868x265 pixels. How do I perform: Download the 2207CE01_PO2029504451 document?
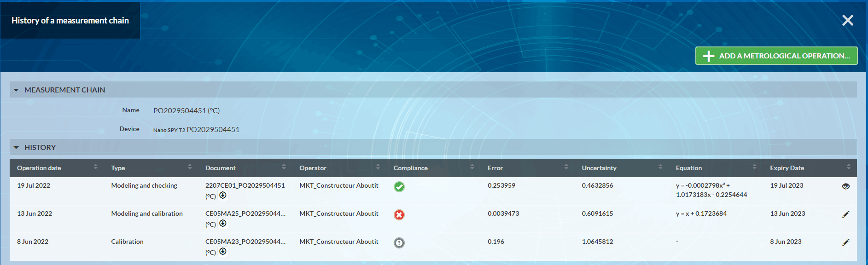(x=223, y=195)
